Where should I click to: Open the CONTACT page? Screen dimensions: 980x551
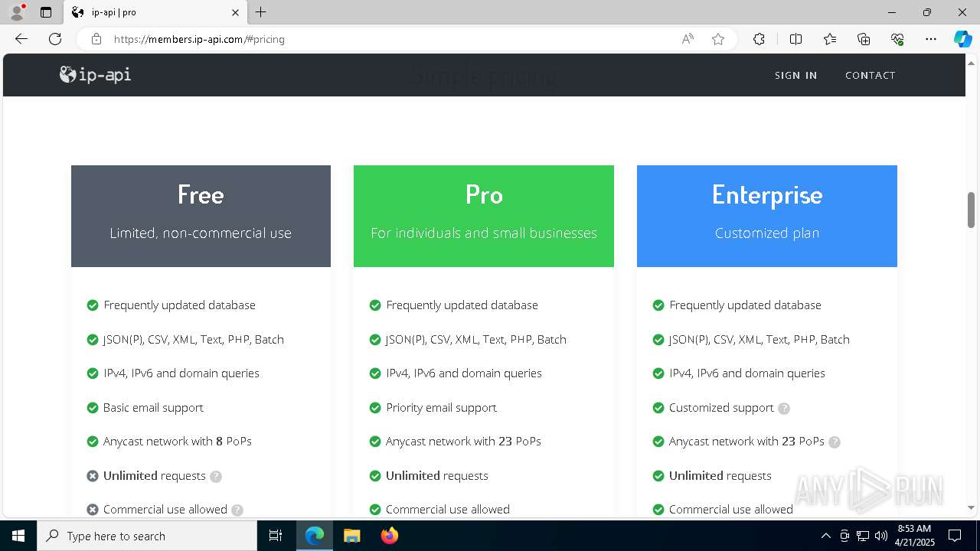tap(870, 75)
